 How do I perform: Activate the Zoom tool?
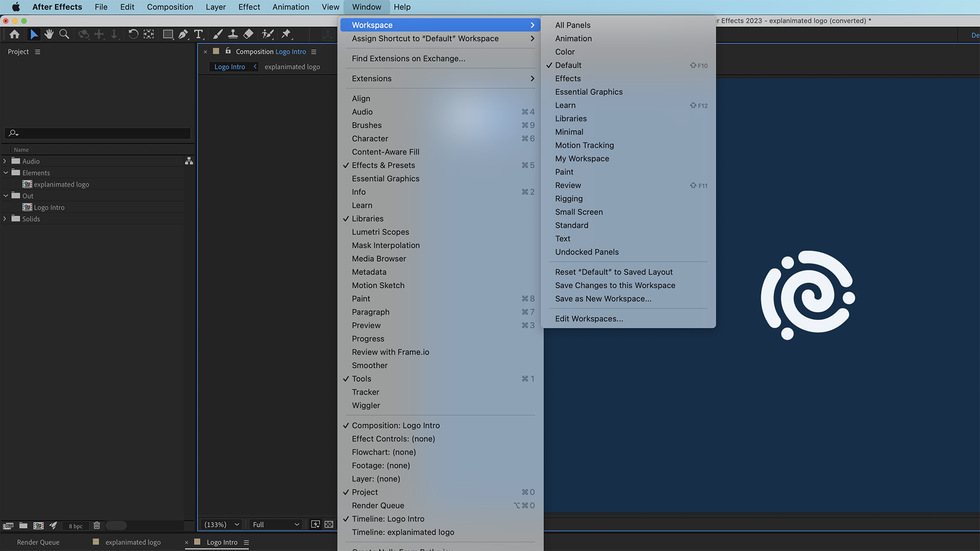pos(64,34)
